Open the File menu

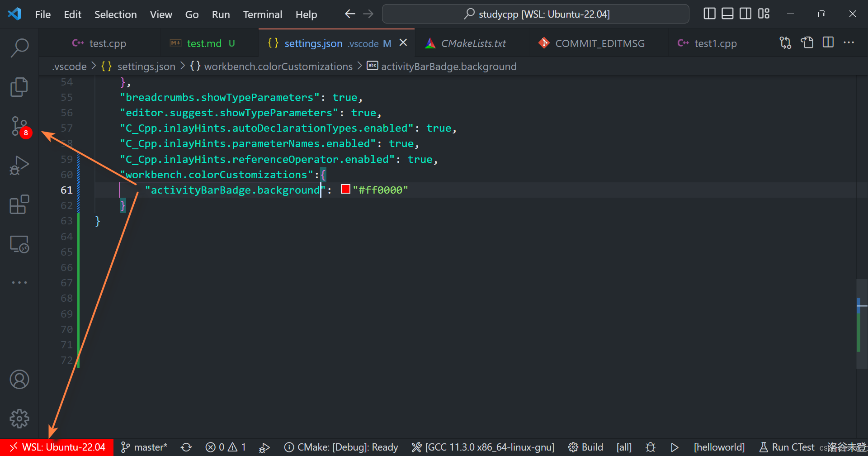coord(43,14)
